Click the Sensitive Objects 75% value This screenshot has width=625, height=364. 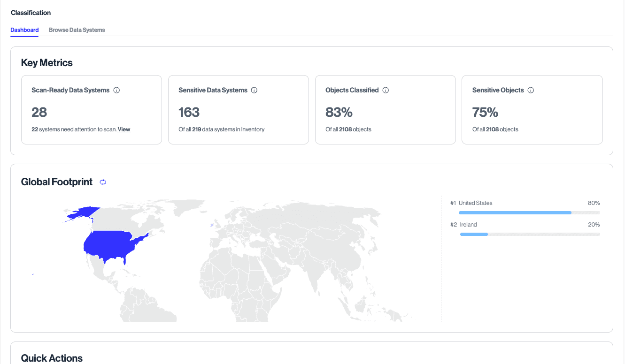pyautogui.click(x=486, y=112)
